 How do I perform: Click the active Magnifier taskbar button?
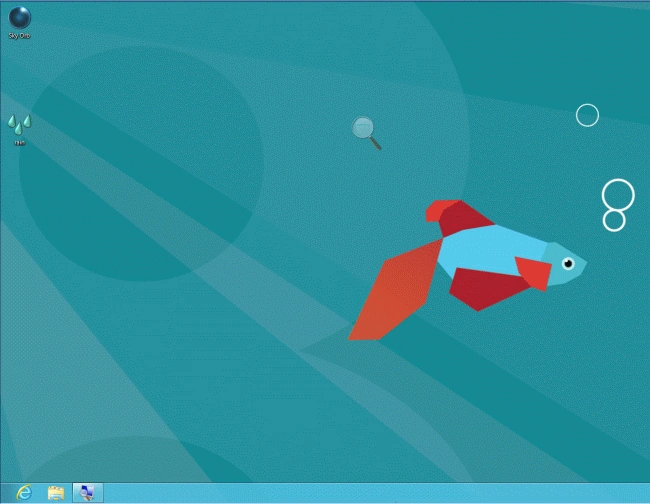88,493
